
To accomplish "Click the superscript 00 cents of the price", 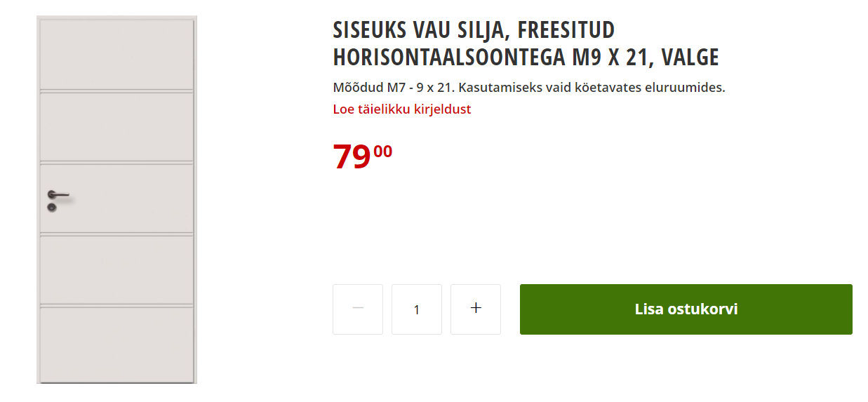I will point(383,151).
